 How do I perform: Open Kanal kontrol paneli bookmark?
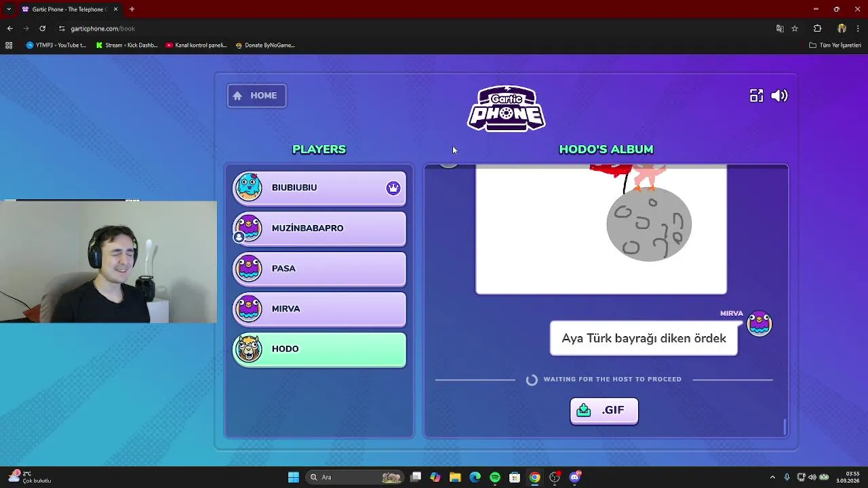(197, 45)
